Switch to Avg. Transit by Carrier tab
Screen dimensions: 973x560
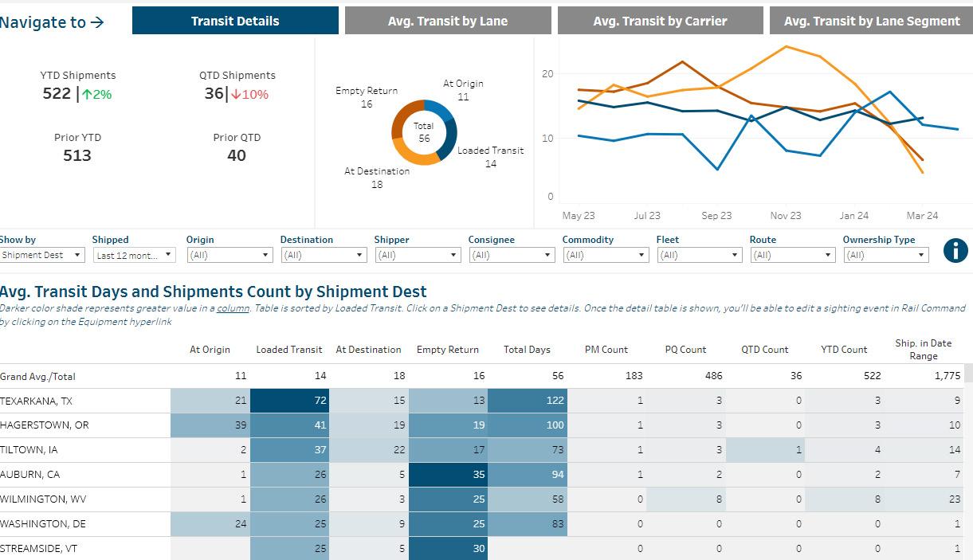(660, 21)
